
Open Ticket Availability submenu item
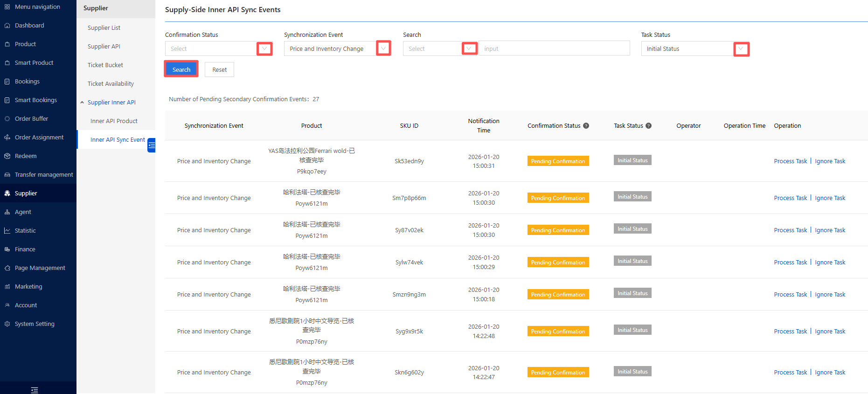pyautogui.click(x=111, y=84)
